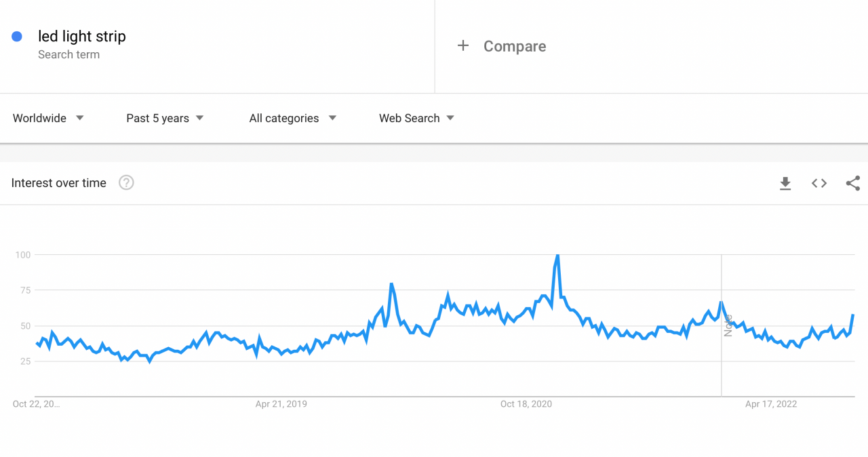Click the Search term label under led light strip

(x=68, y=54)
